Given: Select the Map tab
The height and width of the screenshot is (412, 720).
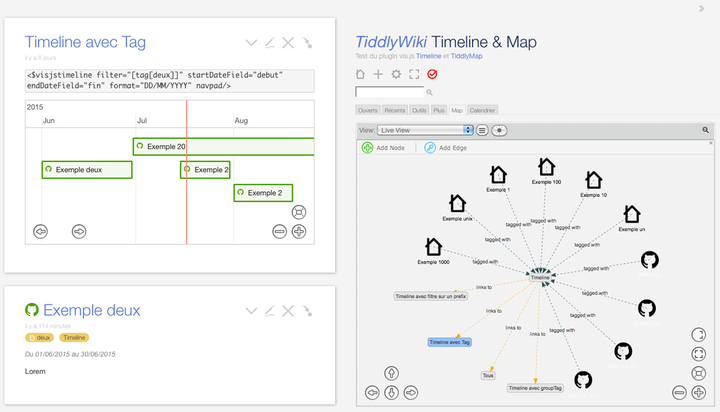Looking at the screenshot, I should (x=457, y=110).
